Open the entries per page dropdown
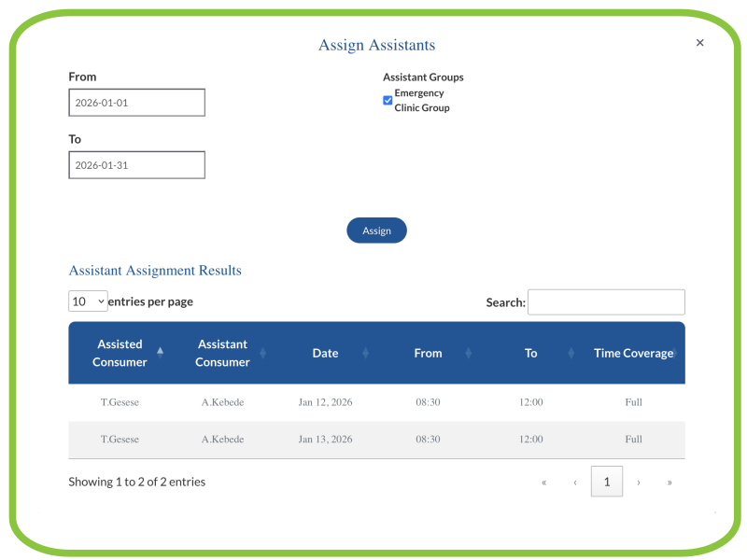This screenshot has height=560, width=747. click(x=88, y=301)
